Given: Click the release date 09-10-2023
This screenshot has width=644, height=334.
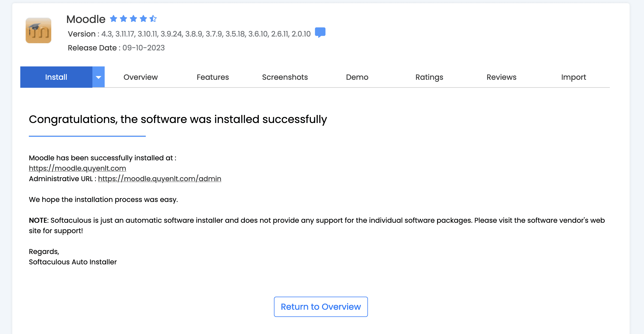Looking at the screenshot, I should point(144,48).
